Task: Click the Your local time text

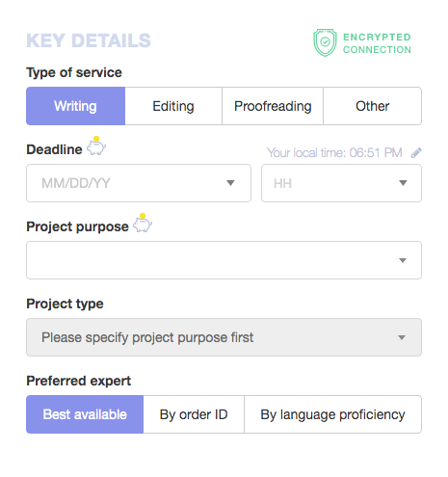Action: pos(334,153)
